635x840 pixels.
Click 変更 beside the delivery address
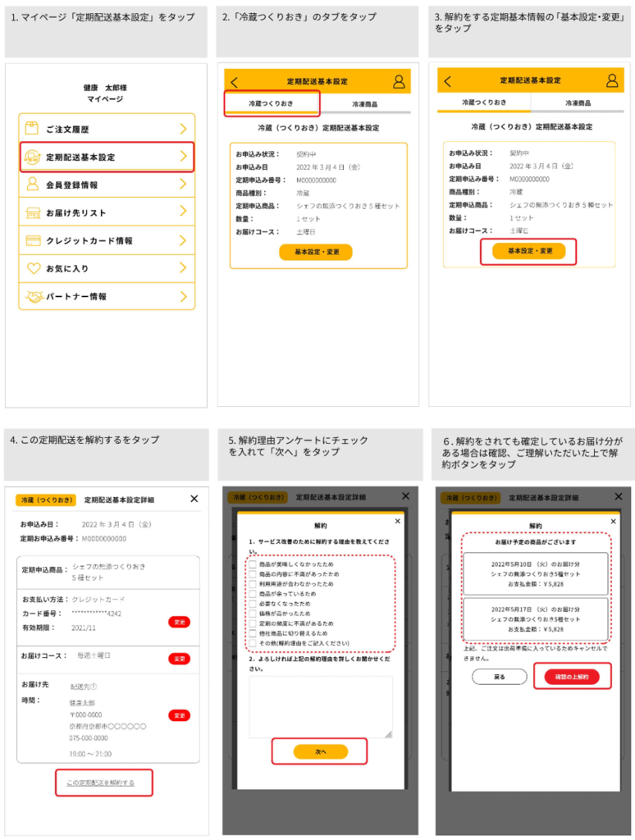tap(180, 715)
